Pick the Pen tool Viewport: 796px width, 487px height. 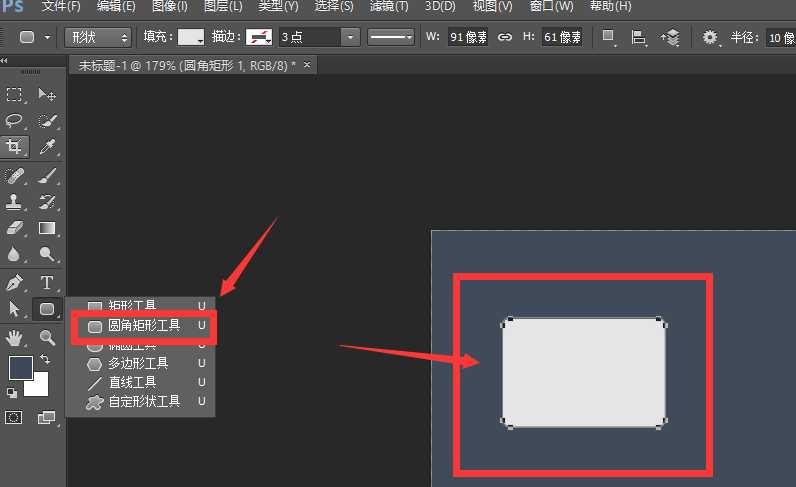[15, 283]
